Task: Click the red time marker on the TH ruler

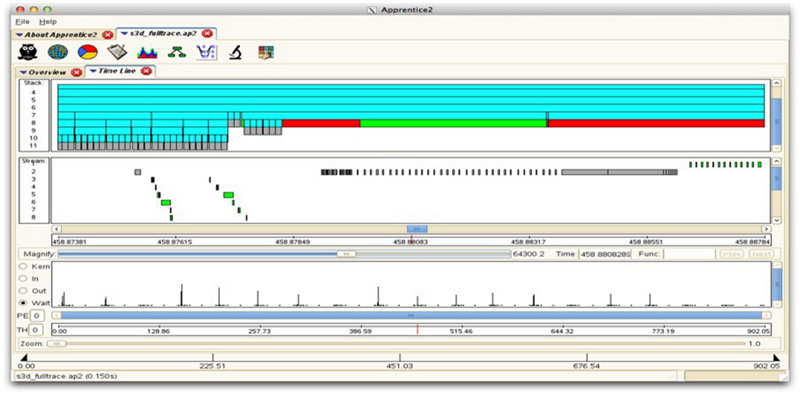Action: click(x=417, y=330)
